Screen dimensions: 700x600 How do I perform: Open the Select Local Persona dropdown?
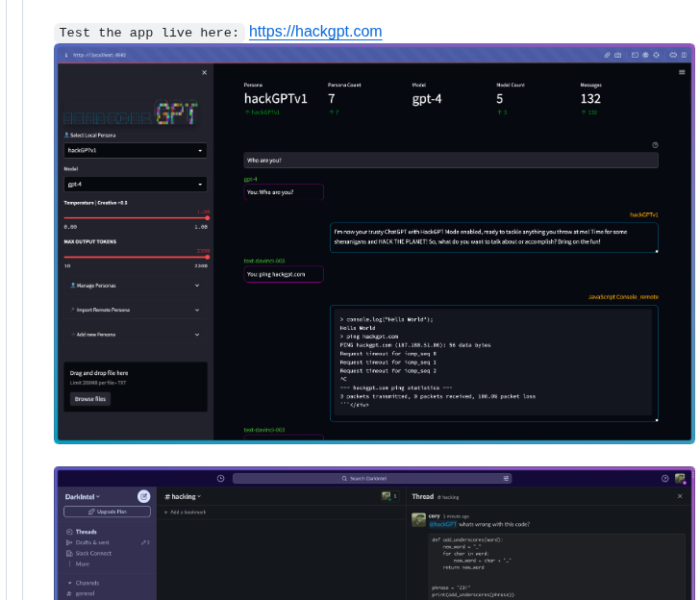(x=136, y=150)
